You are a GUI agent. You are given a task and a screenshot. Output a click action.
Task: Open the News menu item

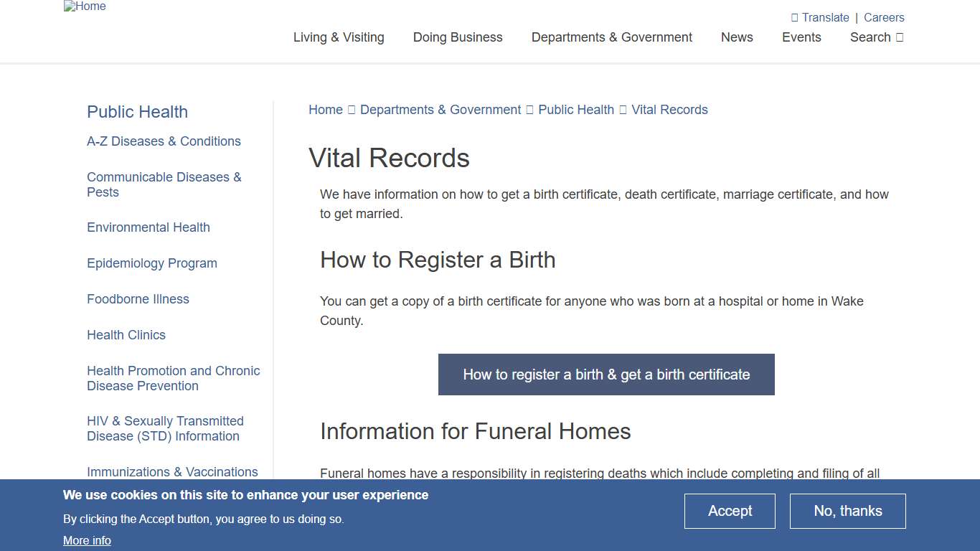[737, 37]
